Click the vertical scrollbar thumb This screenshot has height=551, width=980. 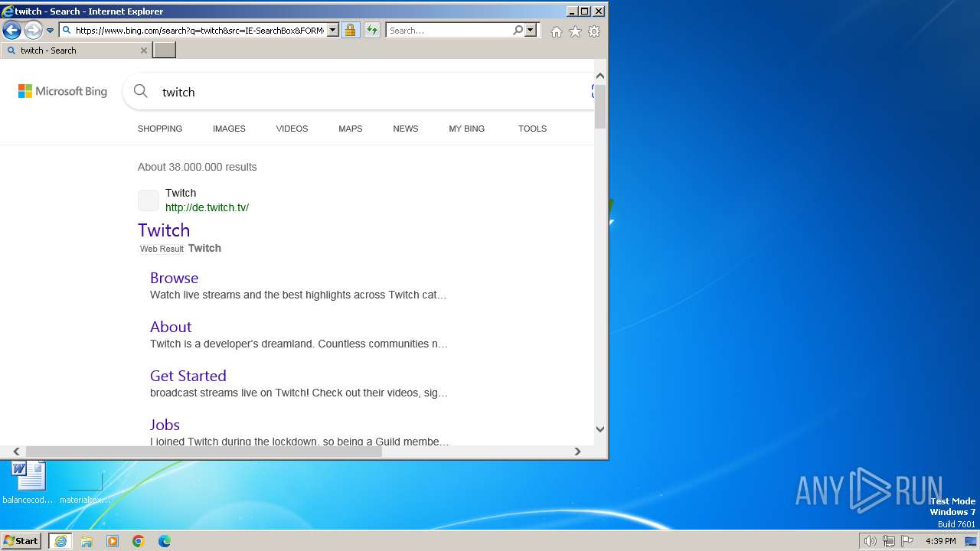click(600, 106)
